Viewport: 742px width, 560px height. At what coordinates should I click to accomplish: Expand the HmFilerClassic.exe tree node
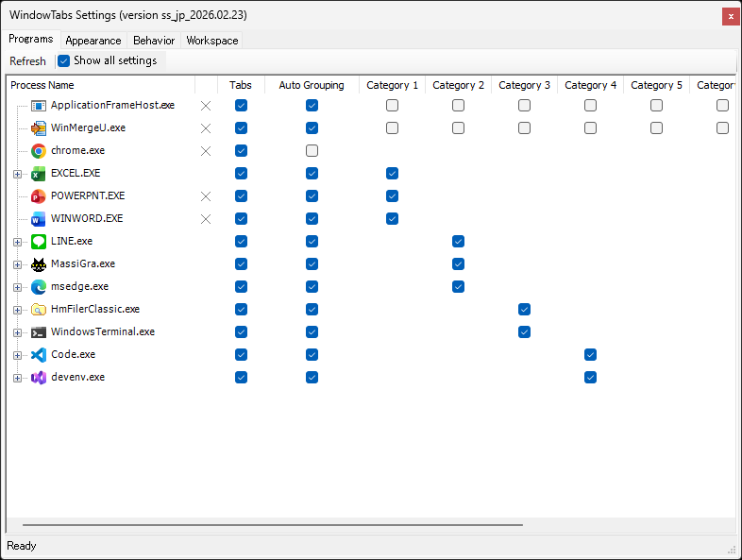(18, 310)
